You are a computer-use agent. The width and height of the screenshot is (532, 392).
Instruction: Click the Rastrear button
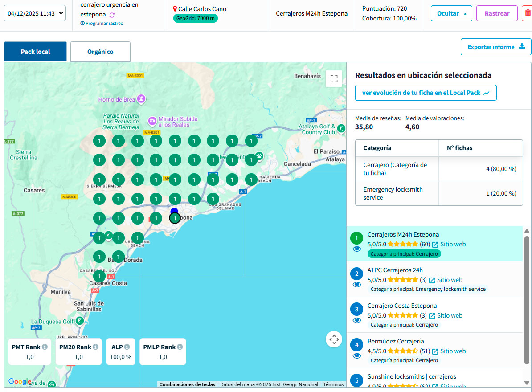click(497, 13)
